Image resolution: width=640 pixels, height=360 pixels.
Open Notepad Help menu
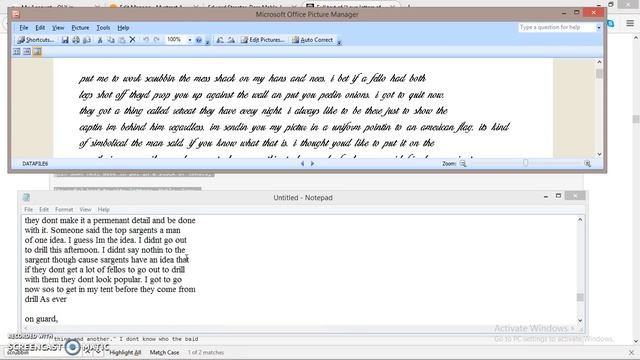104,209
